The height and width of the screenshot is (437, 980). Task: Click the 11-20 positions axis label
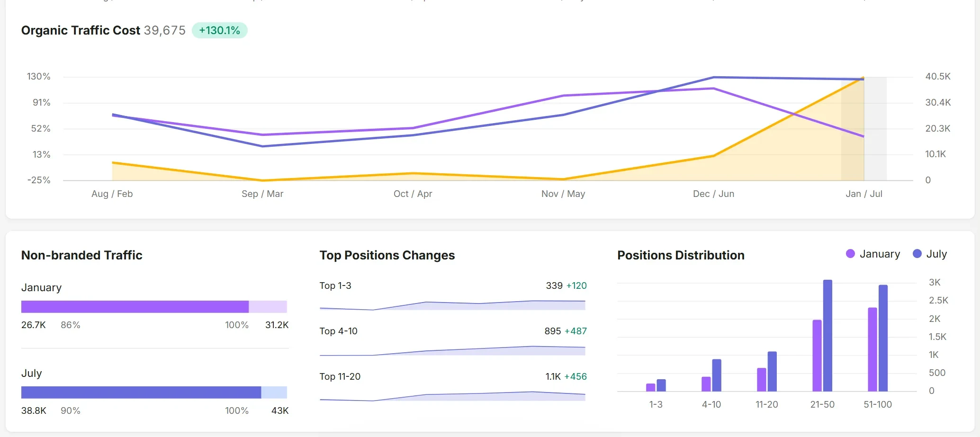click(x=766, y=404)
